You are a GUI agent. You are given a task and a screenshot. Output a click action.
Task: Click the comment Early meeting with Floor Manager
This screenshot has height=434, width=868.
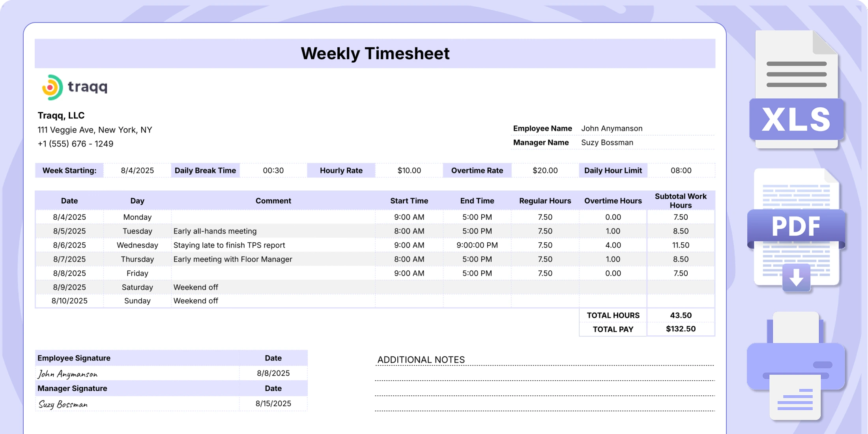click(233, 259)
